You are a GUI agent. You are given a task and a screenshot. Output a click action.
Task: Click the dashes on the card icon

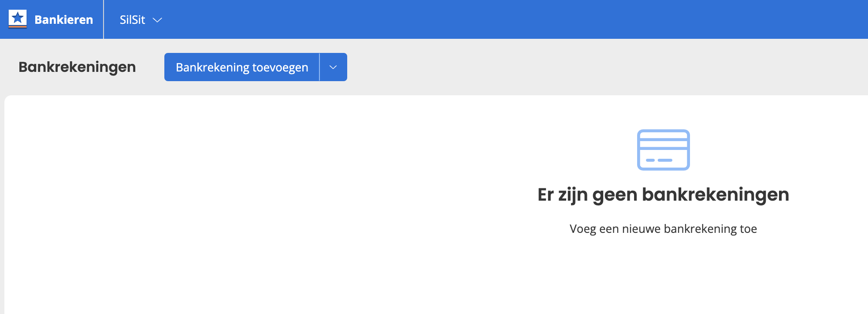coord(659,160)
